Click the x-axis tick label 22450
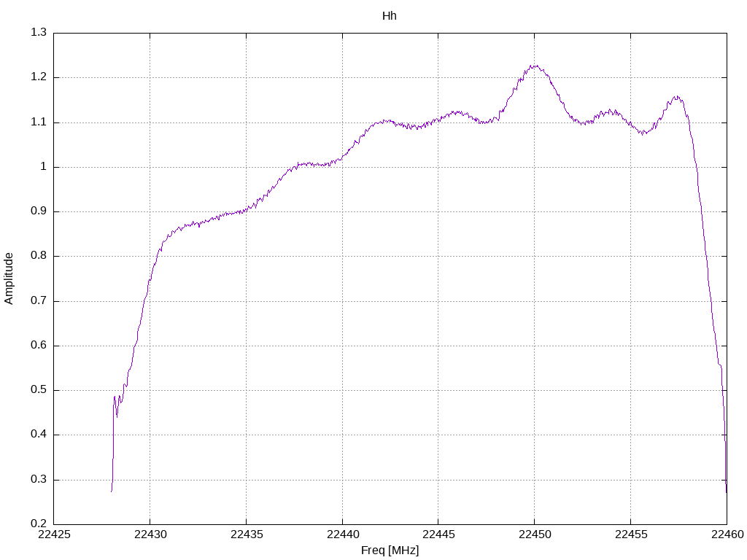This screenshot has width=747, height=560. [535, 534]
